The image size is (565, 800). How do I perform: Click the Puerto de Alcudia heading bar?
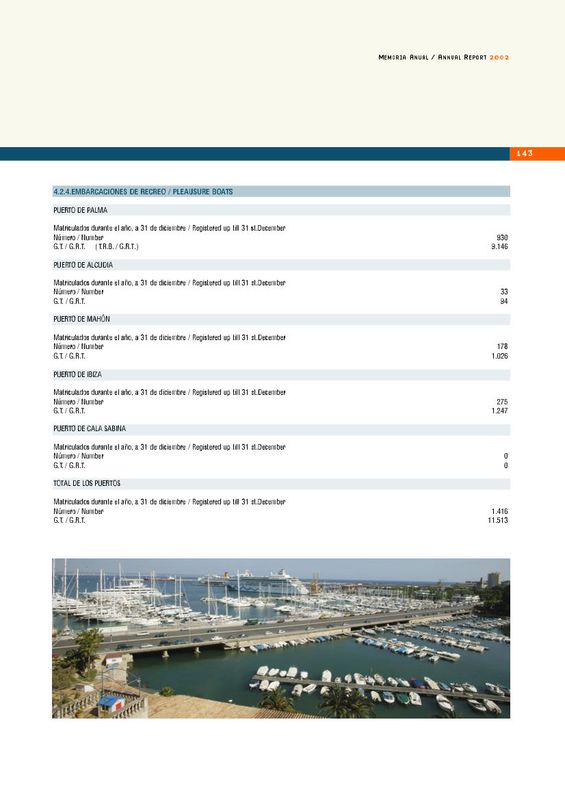click(x=281, y=265)
